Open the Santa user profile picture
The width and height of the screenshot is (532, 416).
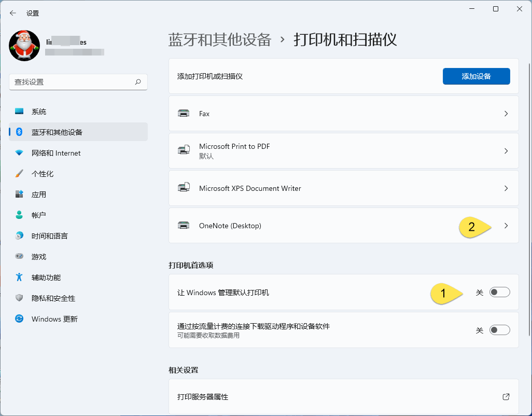(x=24, y=46)
